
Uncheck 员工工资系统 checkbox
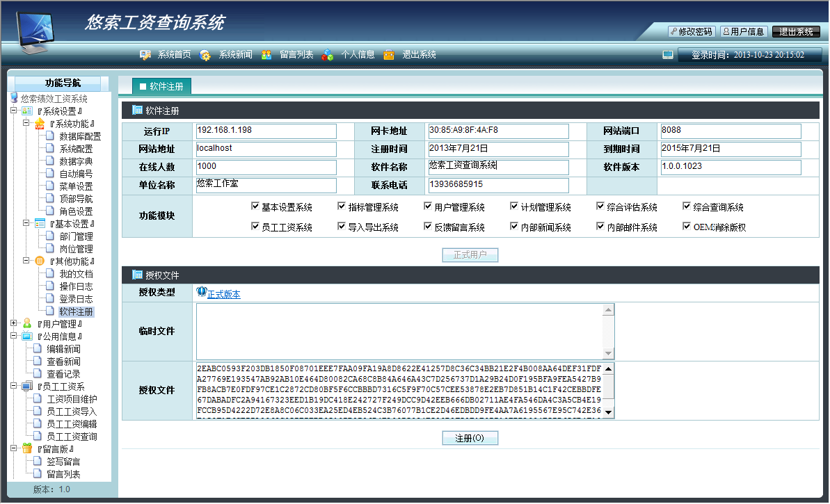[255, 227]
